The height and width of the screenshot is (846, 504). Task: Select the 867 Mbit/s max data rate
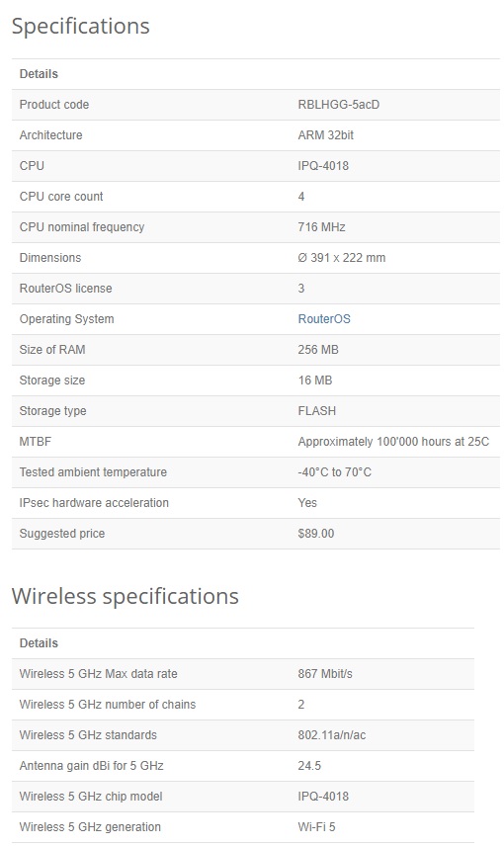pyautogui.click(x=325, y=674)
